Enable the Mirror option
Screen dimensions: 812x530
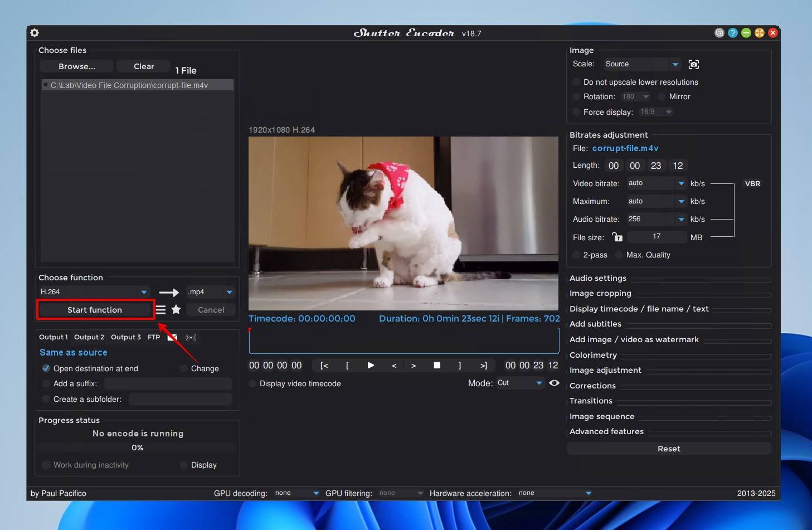(x=662, y=96)
